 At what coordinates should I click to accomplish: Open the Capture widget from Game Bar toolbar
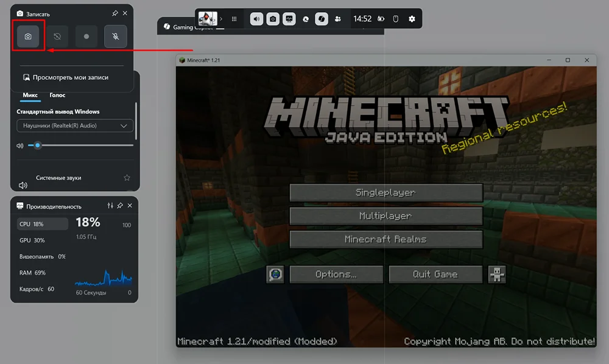(273, 19)
